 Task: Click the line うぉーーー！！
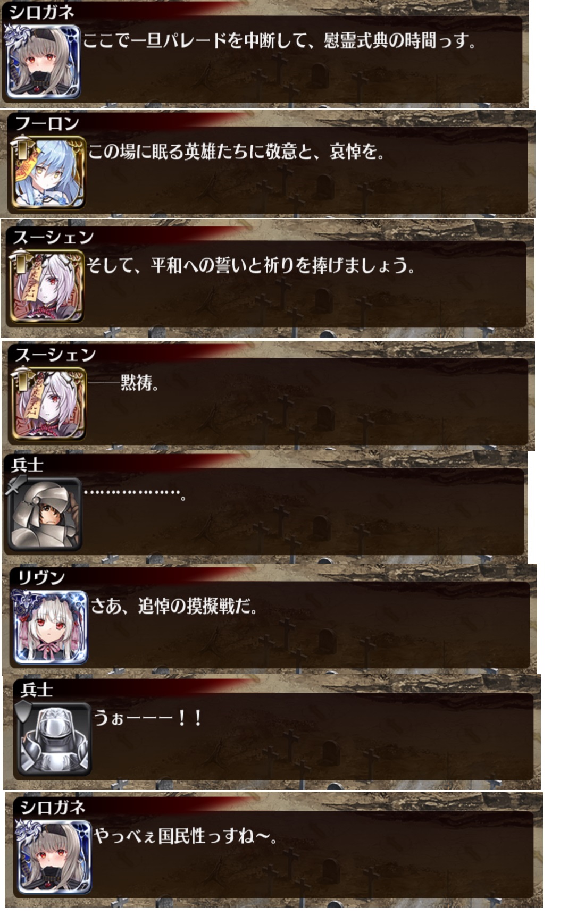pos(148,718)
